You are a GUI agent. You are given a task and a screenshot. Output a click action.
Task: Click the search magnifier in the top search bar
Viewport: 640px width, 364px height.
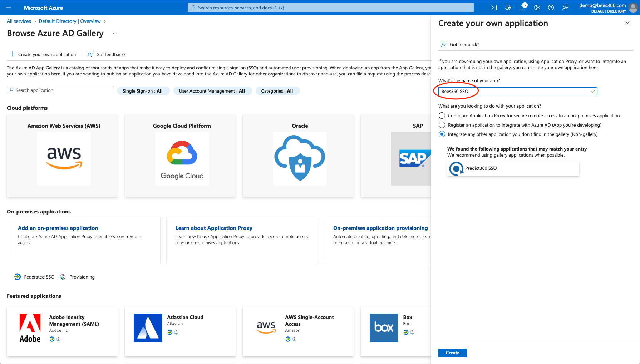coord(193,8)
